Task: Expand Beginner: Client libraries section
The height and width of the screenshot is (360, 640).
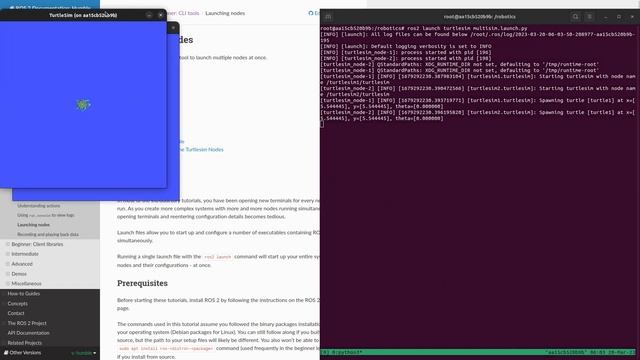Action: 8,244
